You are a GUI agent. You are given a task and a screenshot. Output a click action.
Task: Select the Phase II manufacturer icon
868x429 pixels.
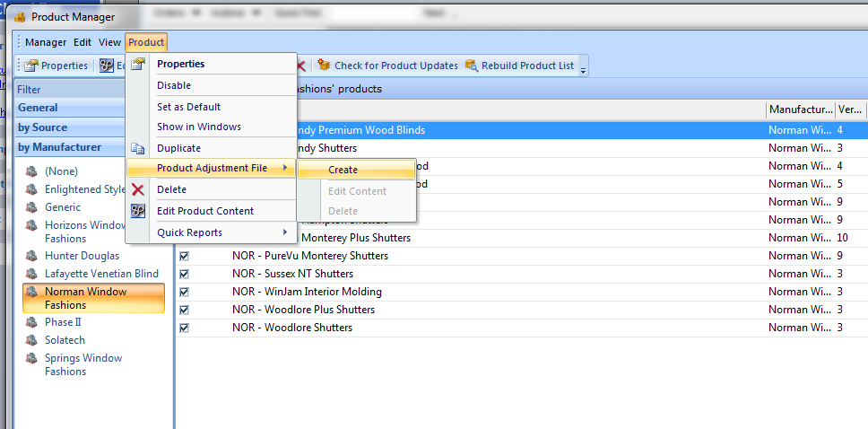(31, 322)
